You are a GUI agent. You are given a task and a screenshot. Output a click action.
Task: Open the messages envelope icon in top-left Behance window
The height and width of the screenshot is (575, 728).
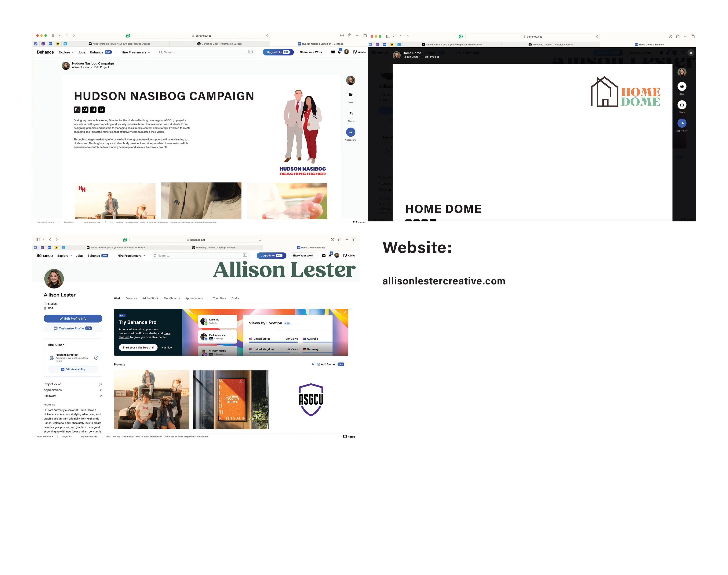tap(333, 52)
